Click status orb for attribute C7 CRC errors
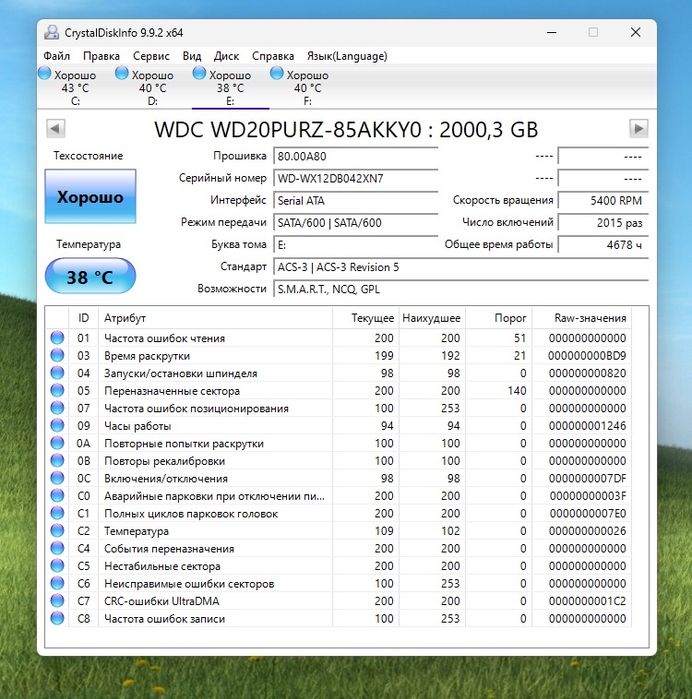 point(57,601)
